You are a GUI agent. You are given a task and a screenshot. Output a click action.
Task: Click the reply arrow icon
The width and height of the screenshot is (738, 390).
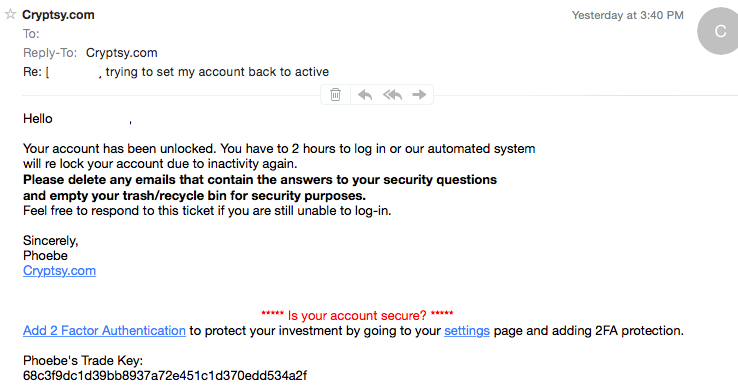[365, 95]
